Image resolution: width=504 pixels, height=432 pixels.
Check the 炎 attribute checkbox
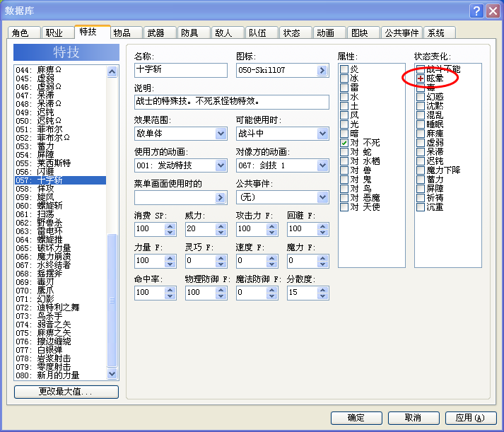coord(344,69)
